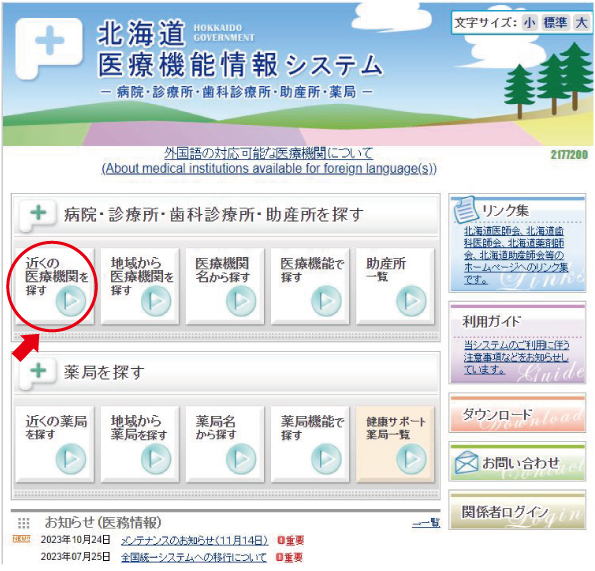This screenshot has width=595, height=571.
Task: Set text size to 標準
Action: tap(555, 23)
